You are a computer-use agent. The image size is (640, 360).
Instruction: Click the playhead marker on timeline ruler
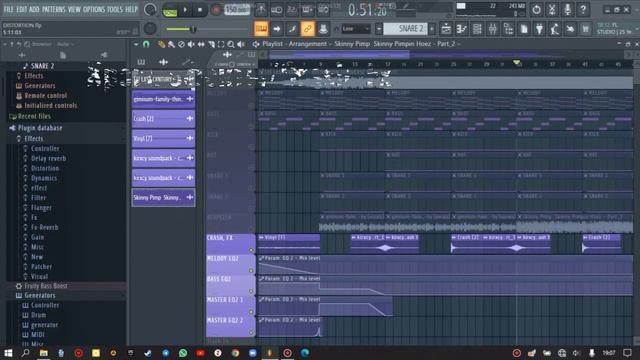click(517, 62)
